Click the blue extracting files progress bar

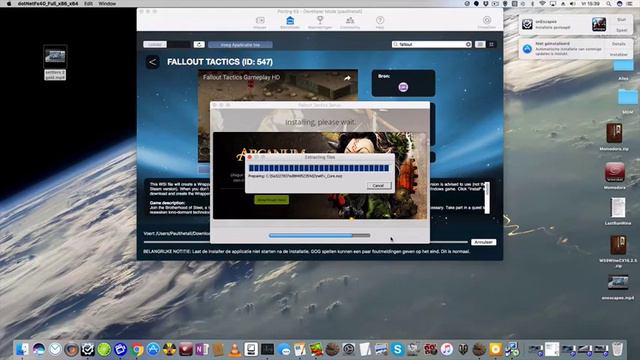coord(319,168)
